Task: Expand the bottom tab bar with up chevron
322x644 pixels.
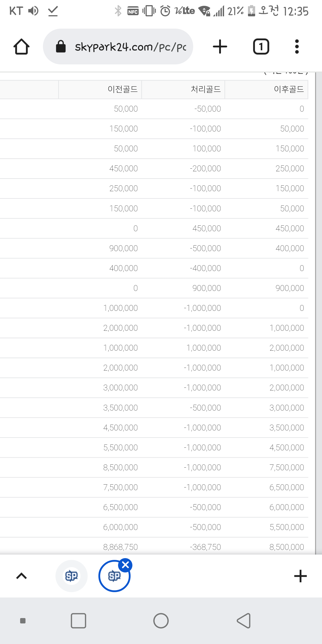Action: (x=21, y=576)
